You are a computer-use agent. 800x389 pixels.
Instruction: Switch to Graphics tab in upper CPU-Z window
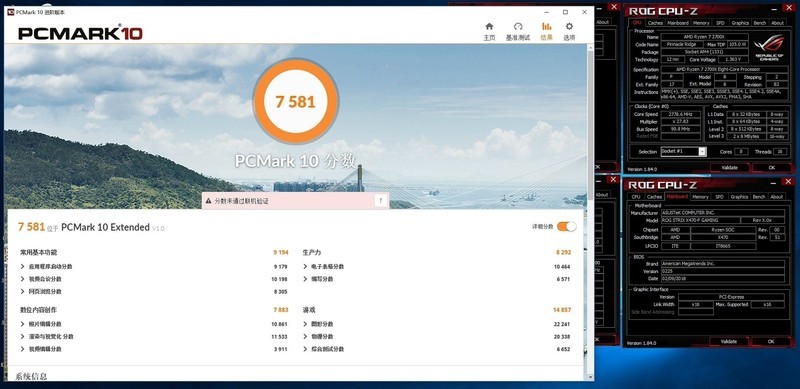pyautogui.click(x=740, y=22)
